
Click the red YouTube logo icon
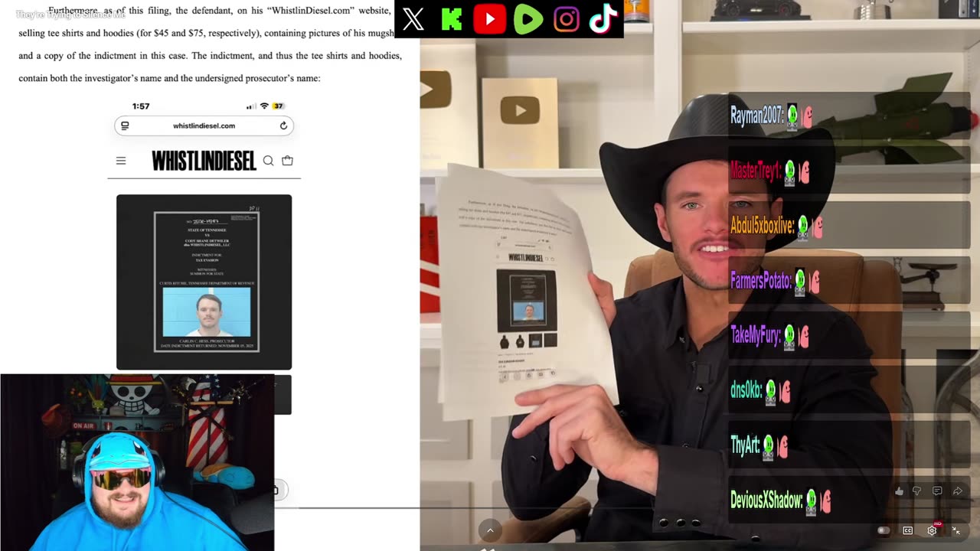(x=489, y=19)
